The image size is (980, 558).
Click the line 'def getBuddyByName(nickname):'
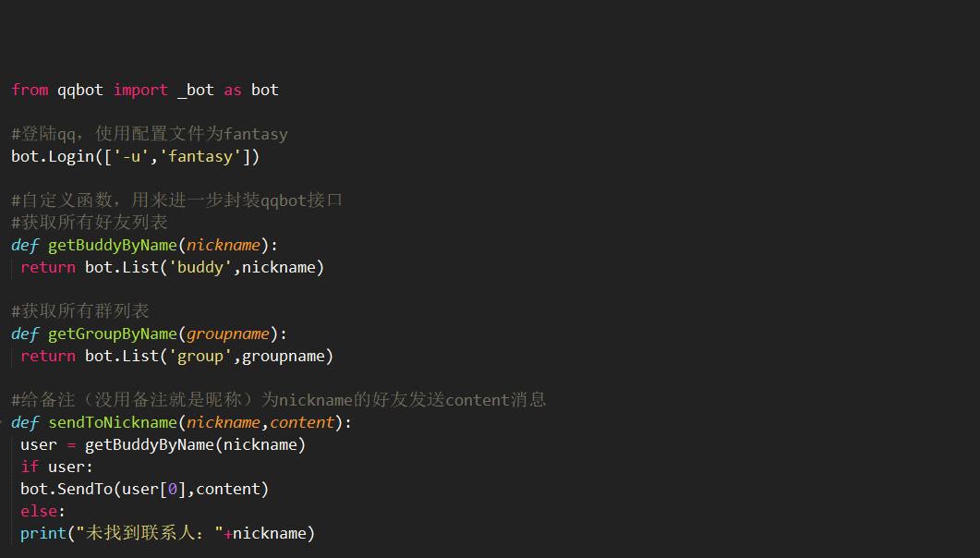(144, 245)
